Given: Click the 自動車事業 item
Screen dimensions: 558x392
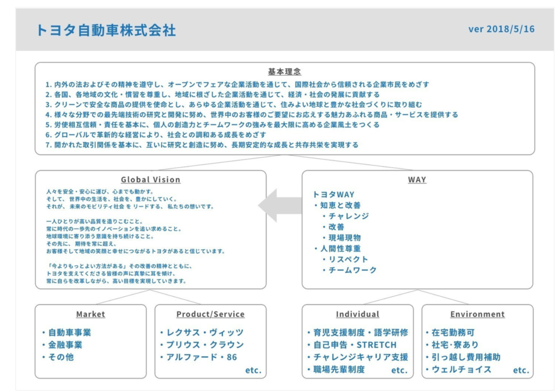Looking at the screenshot, I should tap(66, 333).
